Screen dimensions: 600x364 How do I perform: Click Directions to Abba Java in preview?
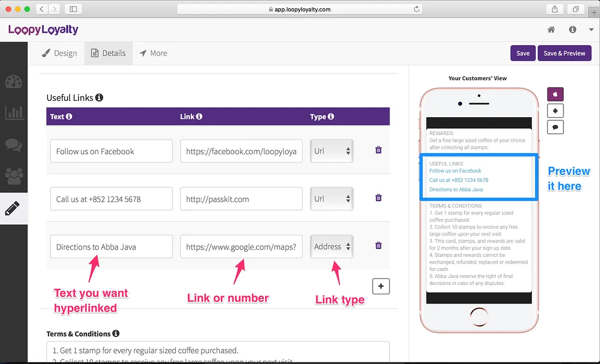click(x=456, y=190)
